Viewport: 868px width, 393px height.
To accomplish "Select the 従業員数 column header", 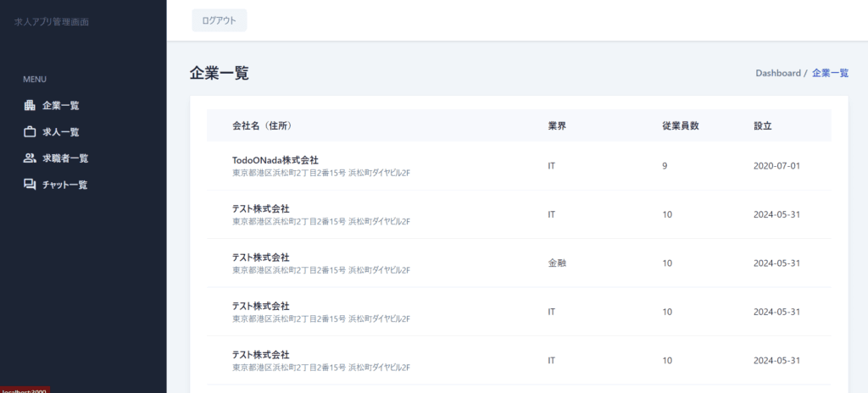I will [x=680, y=126].
